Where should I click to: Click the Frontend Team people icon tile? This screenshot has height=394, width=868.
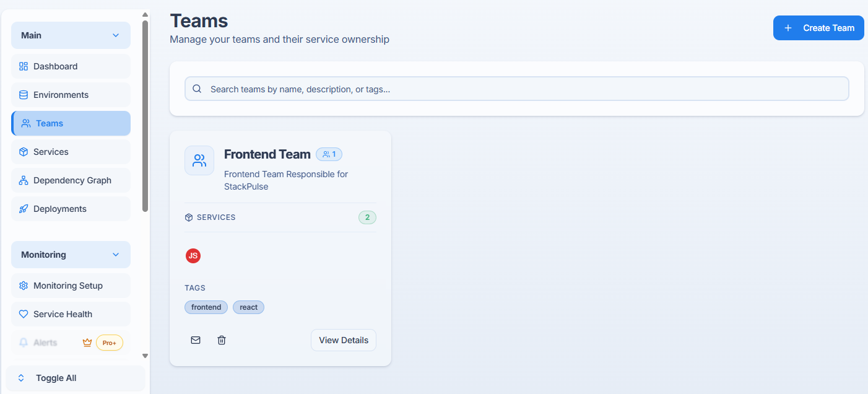199,161
